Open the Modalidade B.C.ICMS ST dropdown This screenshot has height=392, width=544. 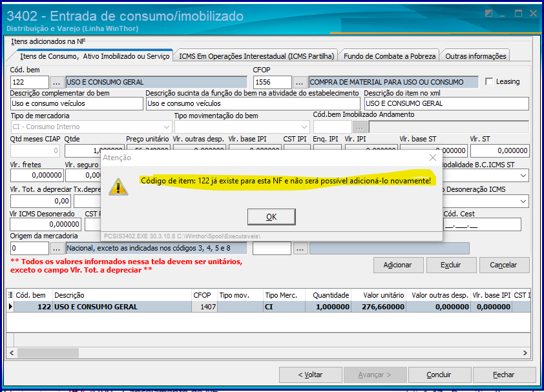pos(523,176)
